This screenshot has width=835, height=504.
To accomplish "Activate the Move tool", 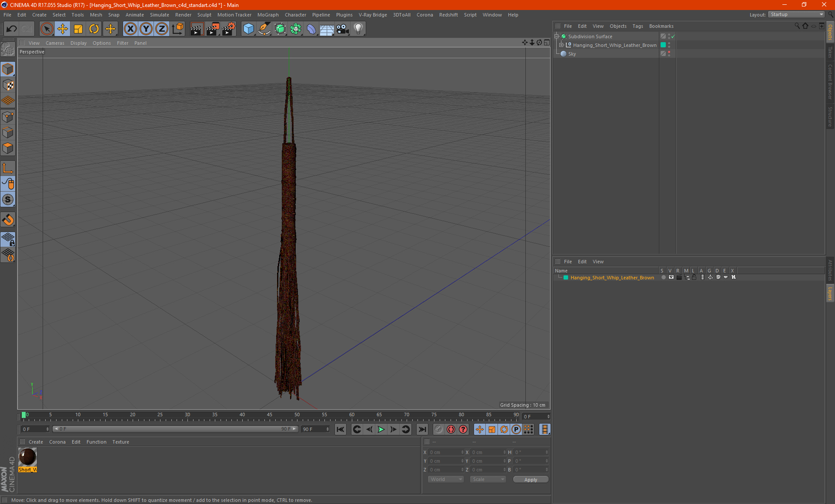I will coord(63,29).
